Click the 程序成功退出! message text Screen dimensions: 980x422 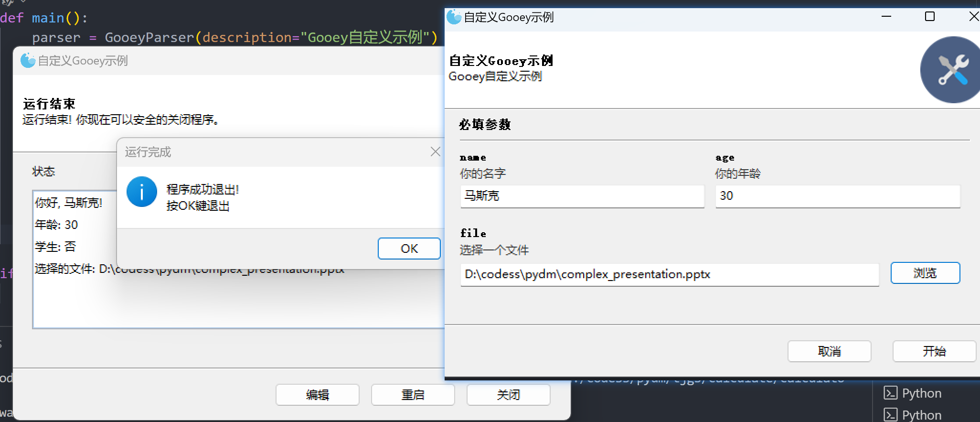pyautogui.click(x=202, y=189)
